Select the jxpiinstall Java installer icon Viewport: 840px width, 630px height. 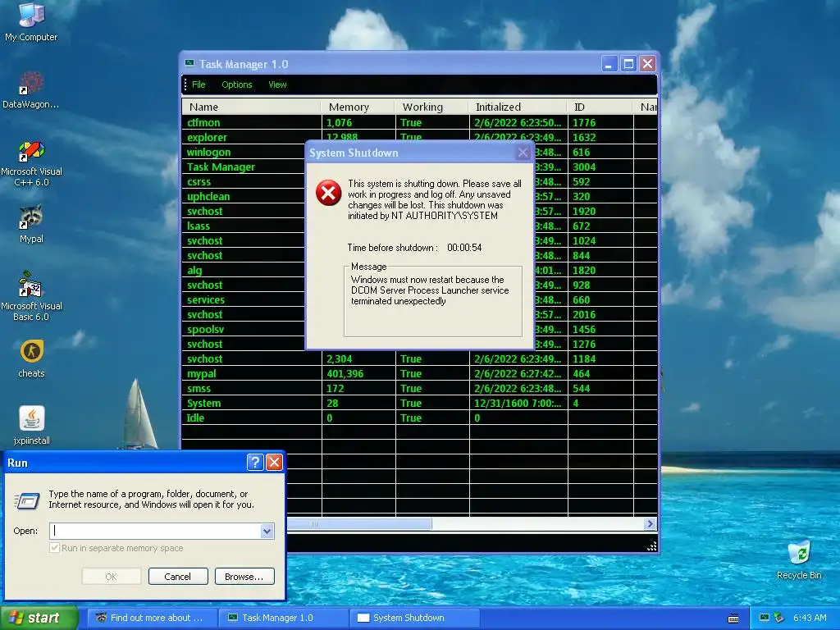31,426
